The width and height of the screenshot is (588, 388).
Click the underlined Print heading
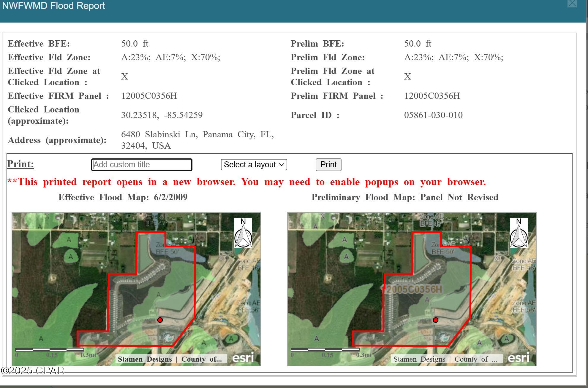(x=20, y=164)
